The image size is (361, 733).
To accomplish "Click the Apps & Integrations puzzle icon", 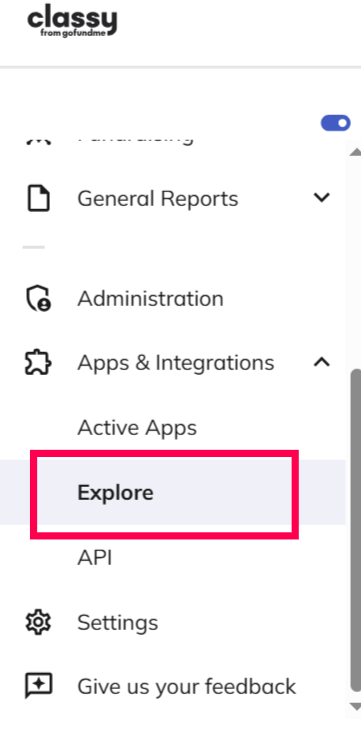I will tap(37, 363).
